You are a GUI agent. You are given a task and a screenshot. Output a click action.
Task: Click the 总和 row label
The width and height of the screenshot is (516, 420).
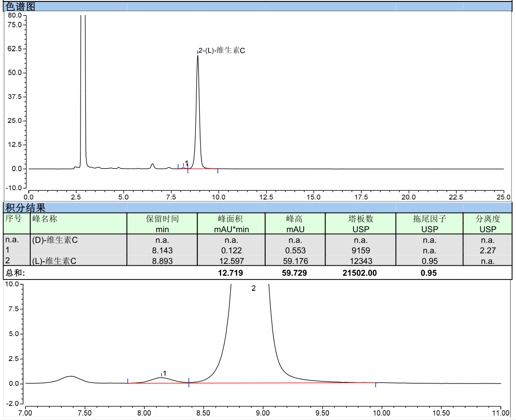[15, 273]
